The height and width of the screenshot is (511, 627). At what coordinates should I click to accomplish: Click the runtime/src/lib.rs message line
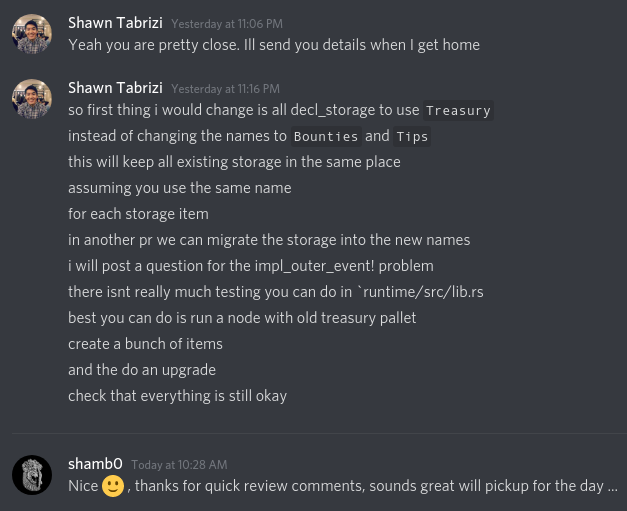point(276,292)
